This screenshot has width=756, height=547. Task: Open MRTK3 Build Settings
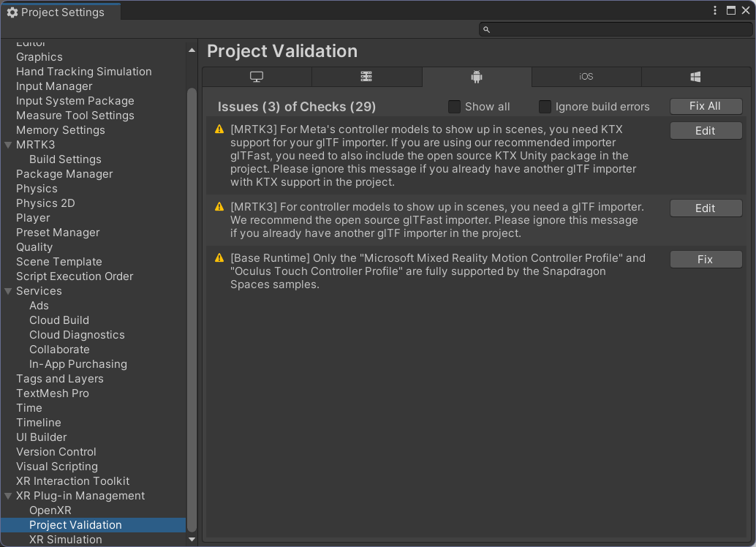pyautogui.click(x=65, y=159)
